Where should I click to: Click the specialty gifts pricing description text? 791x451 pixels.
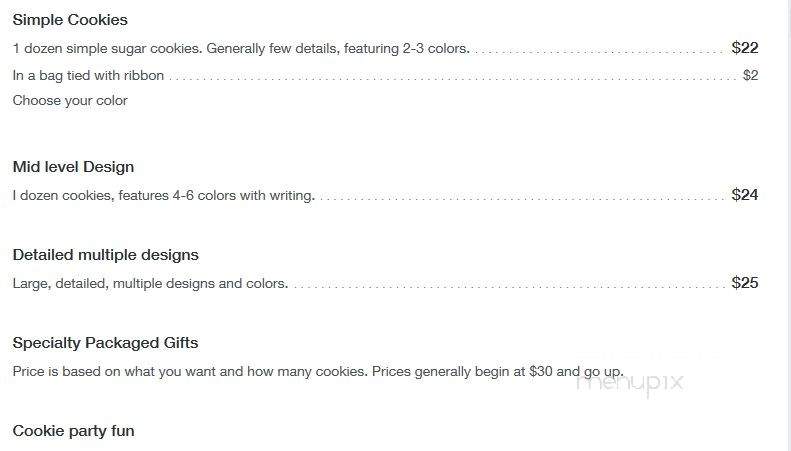click(318, 372)
